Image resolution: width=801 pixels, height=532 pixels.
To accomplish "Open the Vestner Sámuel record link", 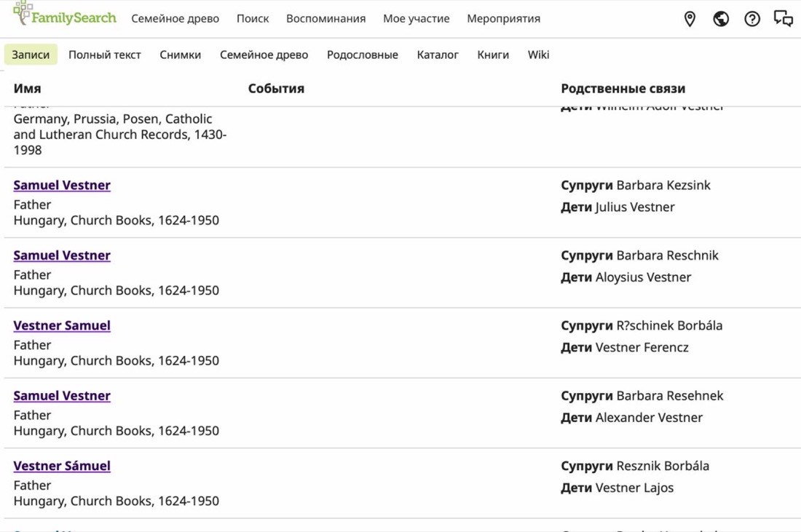I will pos(62,467).
